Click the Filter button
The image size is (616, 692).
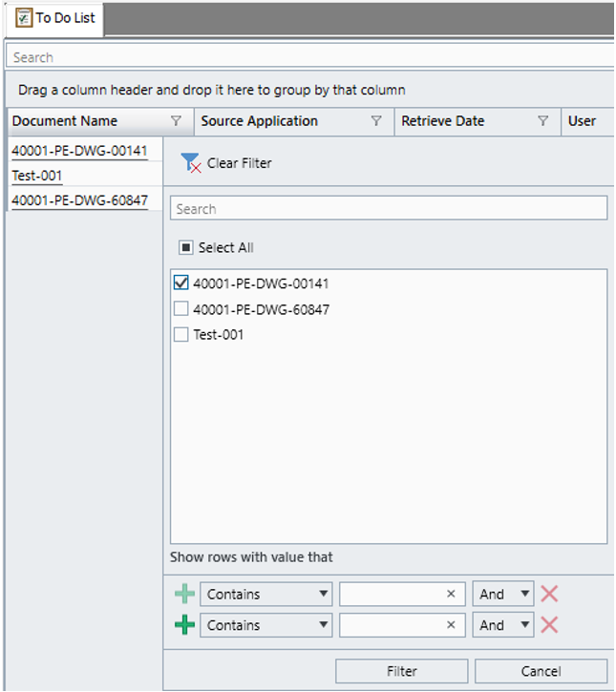click(x=401, y=671)
